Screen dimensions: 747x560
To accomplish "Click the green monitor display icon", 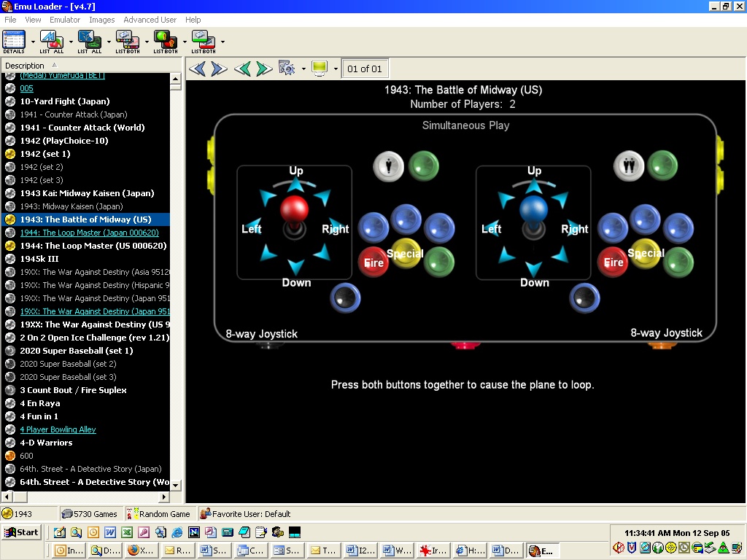I will (x=320, y=69).
